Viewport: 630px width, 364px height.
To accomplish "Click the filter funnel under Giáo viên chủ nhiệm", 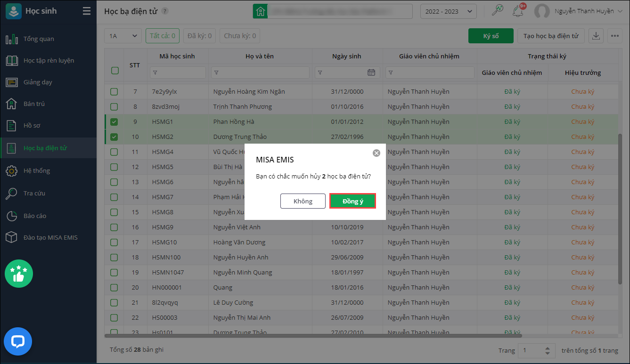I will [391, 73].
